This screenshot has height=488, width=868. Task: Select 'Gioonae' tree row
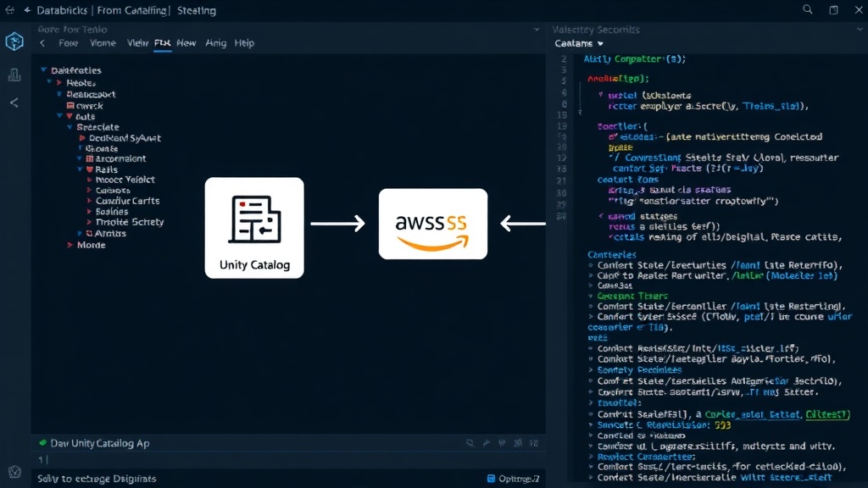point(102,148)
